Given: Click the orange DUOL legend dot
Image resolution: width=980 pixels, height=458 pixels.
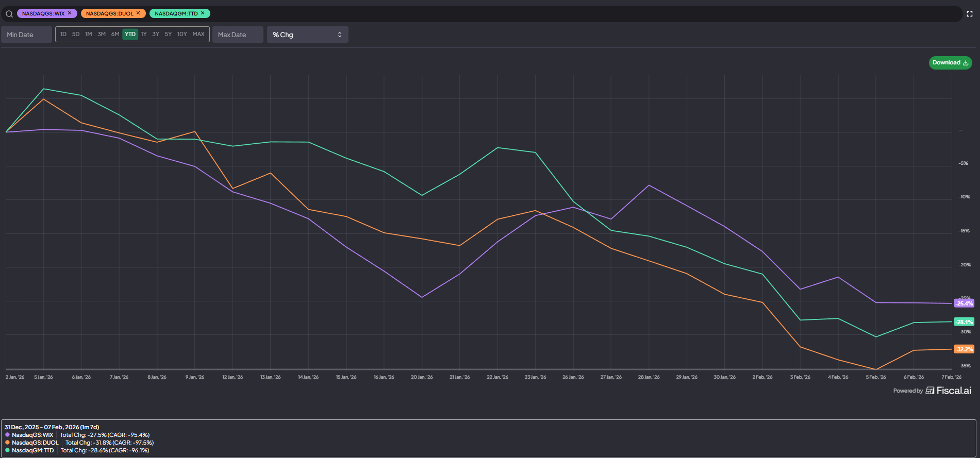Looking at the screenshot, I should click(7, 443).
